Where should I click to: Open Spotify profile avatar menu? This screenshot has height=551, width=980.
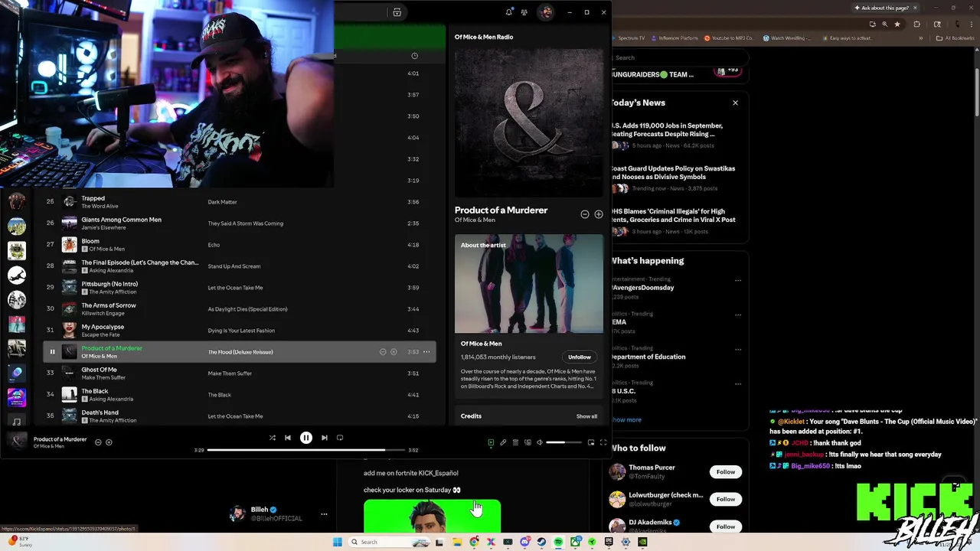tap(546, 12)
